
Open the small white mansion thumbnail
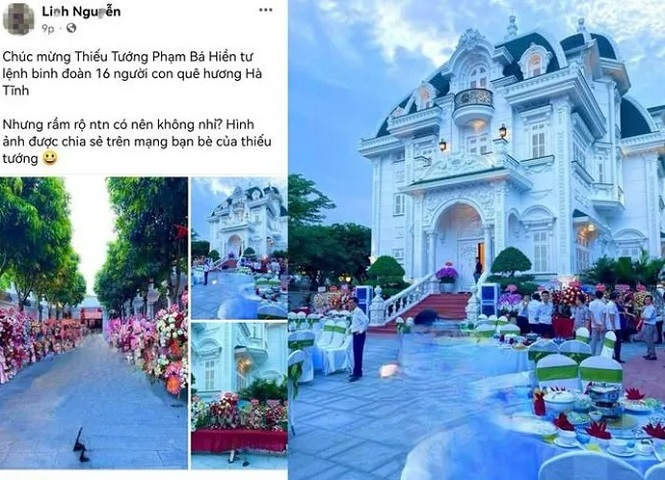click(239, 248)
